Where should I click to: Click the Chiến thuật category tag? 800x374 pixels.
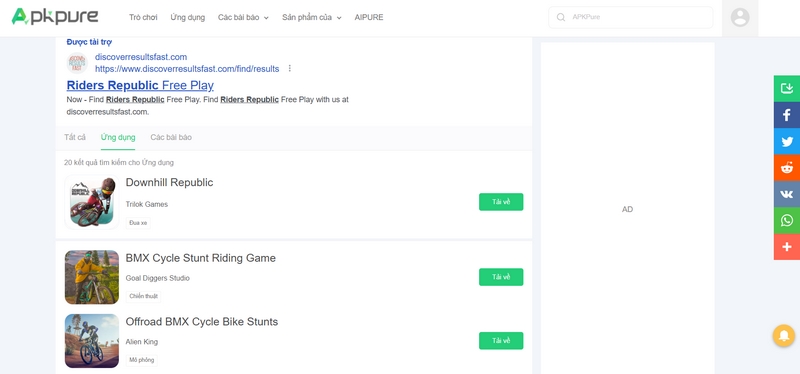click(x=143, y=296)
